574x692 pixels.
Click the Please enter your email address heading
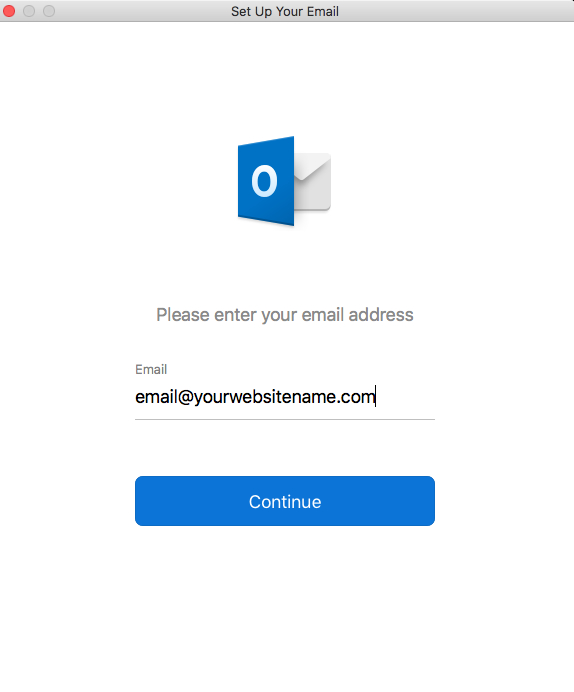click(x=285, y=315)
